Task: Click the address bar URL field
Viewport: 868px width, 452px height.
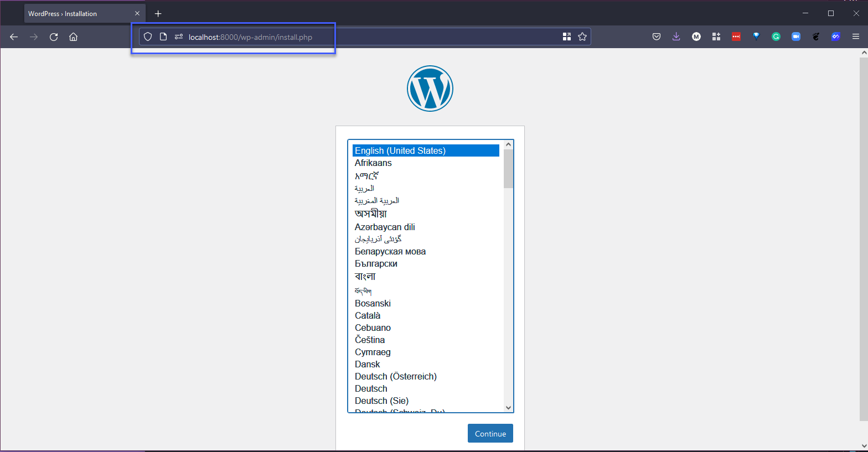Action: click(x=365, y=37)
